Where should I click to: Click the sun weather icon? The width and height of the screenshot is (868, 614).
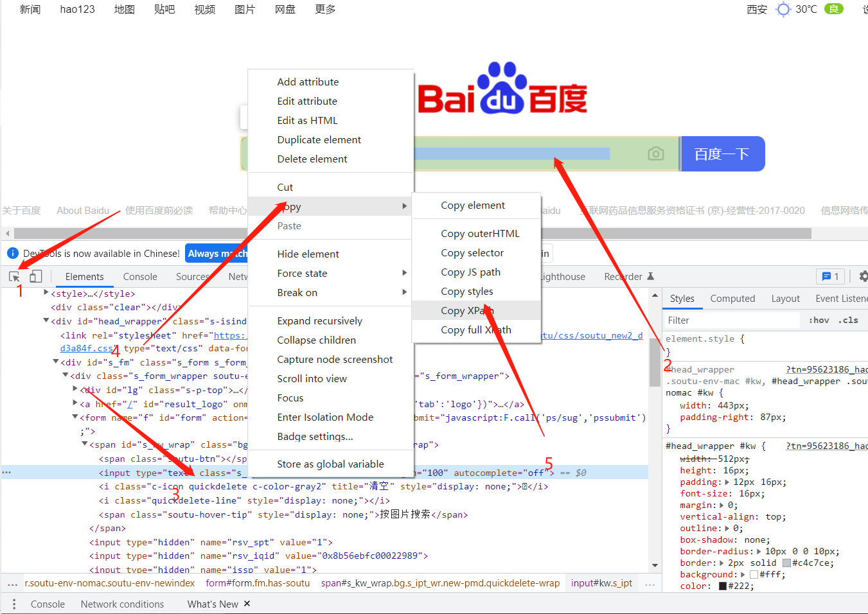point(783,9)
